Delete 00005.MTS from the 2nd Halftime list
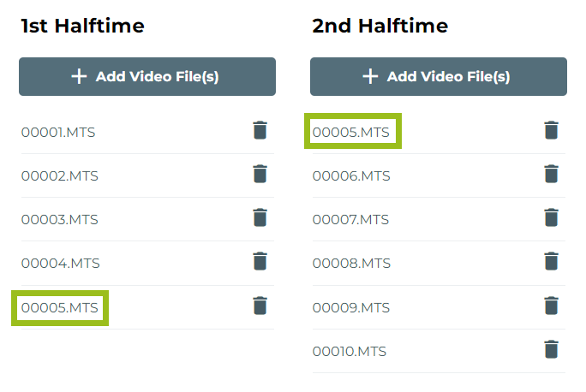 coord(551,130)
